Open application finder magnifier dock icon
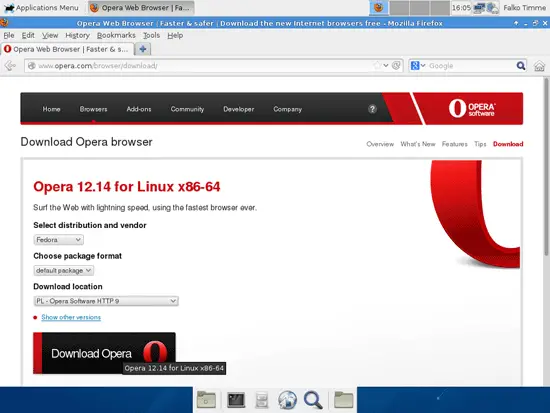 click(313, 400)
